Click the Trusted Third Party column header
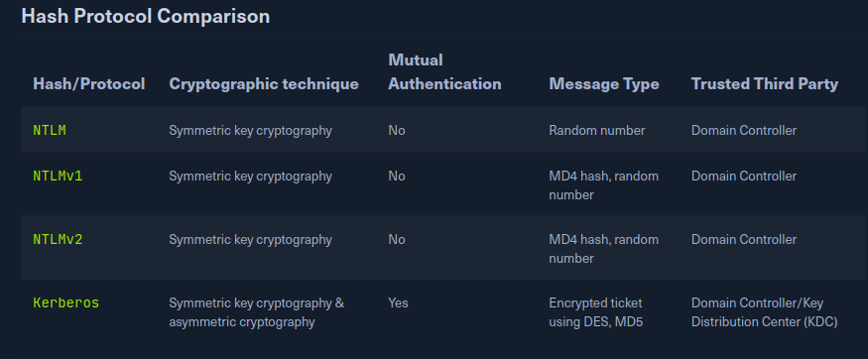This screenshot has height=359, width=868. [x=765, y=84]
